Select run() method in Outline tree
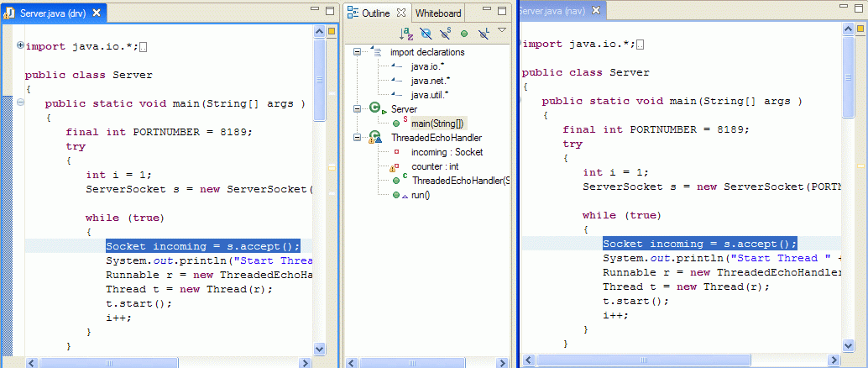 click(420, 195)
